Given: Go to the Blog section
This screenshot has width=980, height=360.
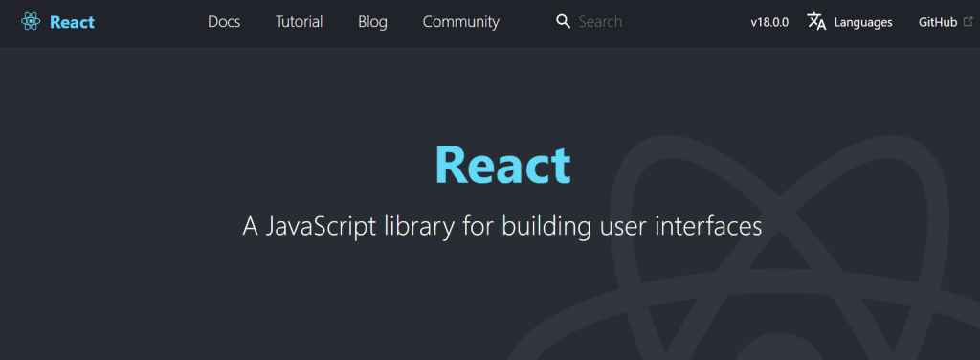Looking at the screenshot, I should coord(372,22).
